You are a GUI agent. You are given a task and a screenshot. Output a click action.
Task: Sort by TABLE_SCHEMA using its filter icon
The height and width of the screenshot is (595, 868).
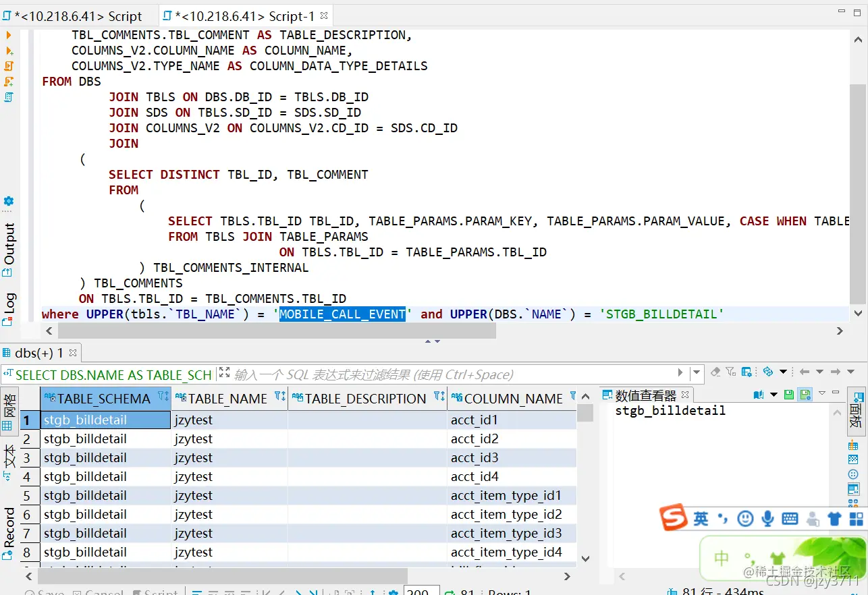click(163, 397)
